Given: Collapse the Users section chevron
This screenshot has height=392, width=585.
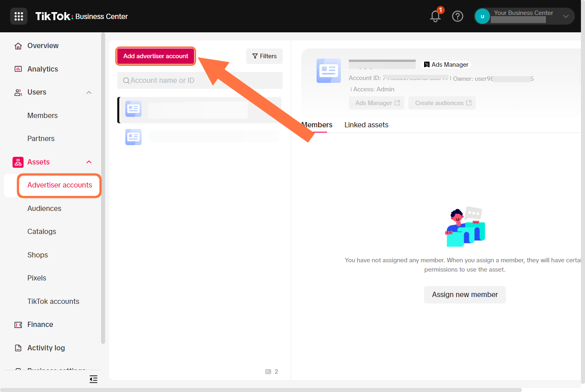Looking at the screenshot, I should [89, 93].
